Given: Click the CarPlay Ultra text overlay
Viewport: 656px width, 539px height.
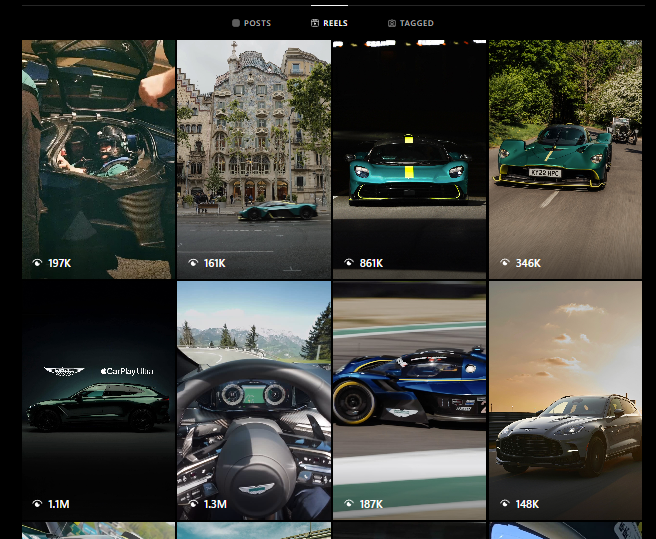Looking at the screenshot, I should pyautogui.click(x=127, y=371).
